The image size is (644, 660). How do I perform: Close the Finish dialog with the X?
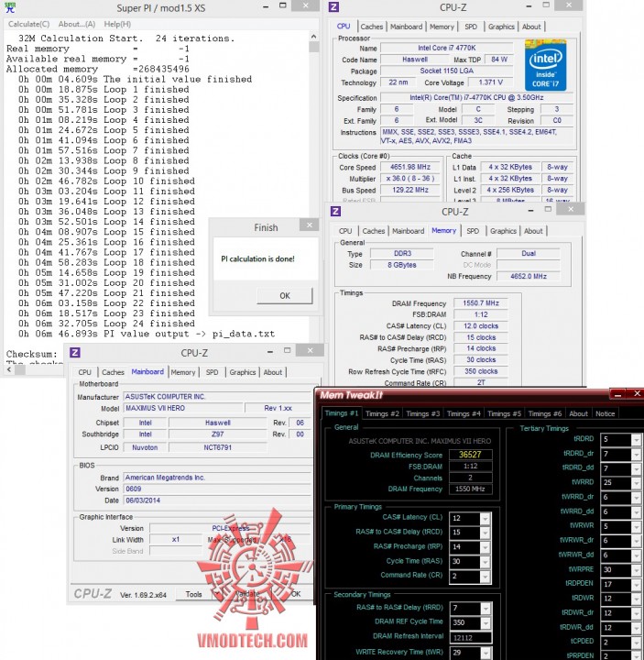pos(309,225)
